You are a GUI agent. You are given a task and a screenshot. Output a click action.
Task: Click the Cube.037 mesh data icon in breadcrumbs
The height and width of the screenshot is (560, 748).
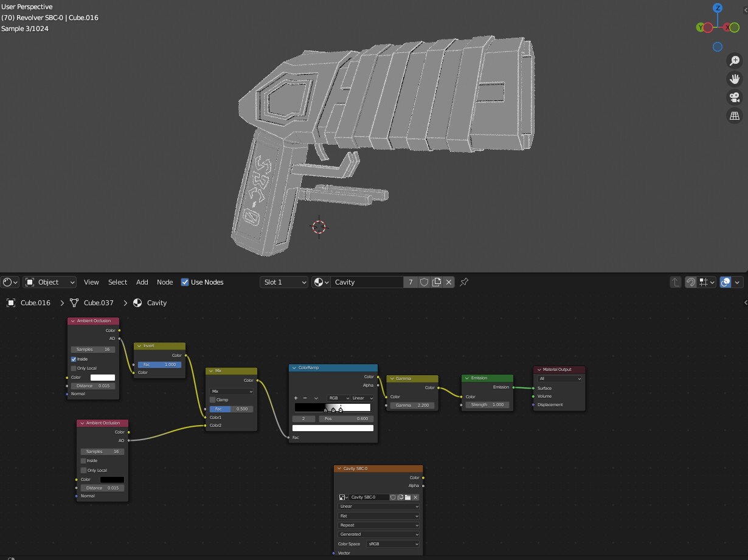click(75, 303)
